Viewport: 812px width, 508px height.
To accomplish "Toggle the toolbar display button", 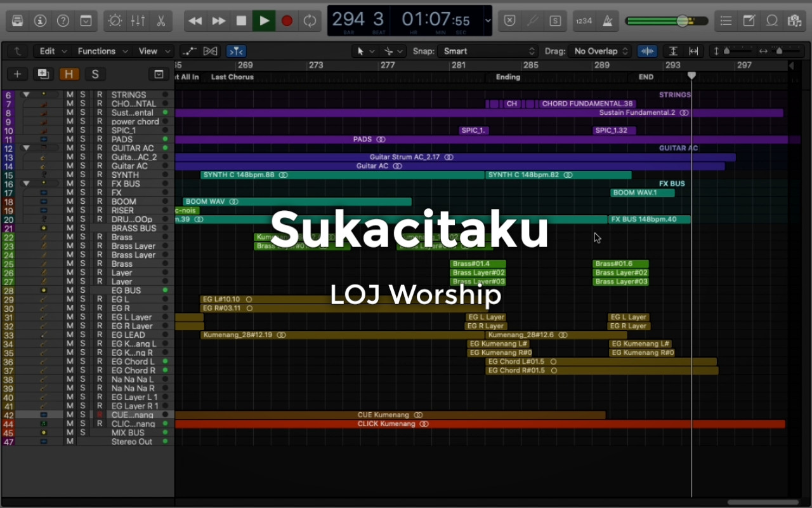I will tap(86, 20).
